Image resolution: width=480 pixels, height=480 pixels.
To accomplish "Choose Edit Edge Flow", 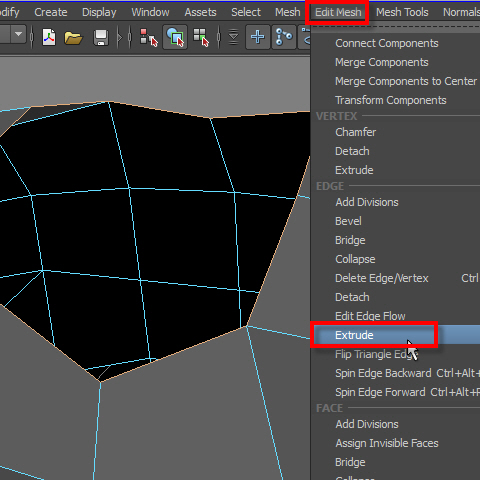I will 370,316.
